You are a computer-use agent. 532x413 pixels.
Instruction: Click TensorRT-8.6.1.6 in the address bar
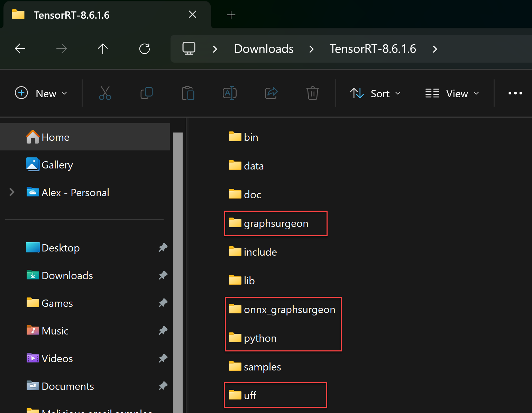373,49
